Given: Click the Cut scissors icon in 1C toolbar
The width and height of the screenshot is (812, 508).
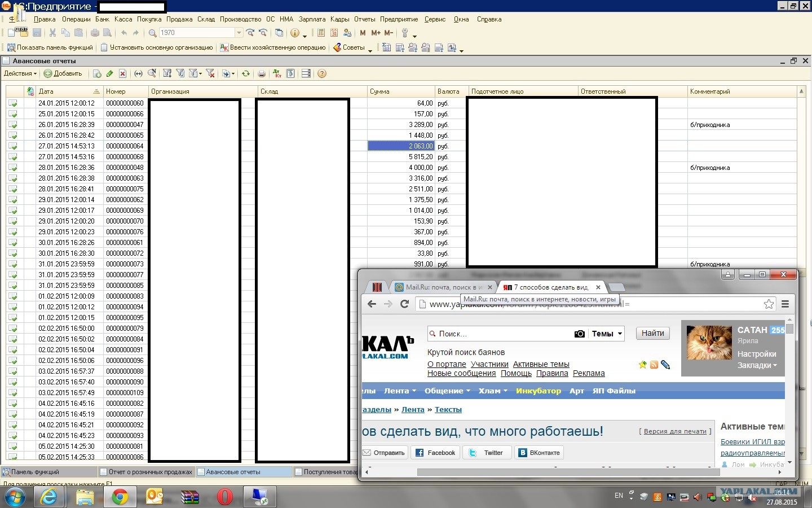Looking at the screenshot, I should 52,33.
